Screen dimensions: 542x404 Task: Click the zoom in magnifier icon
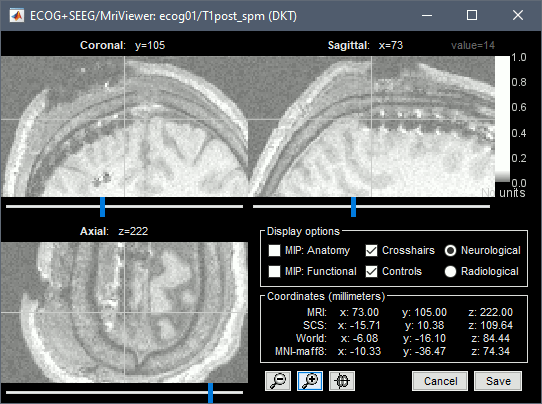point(310,381)
